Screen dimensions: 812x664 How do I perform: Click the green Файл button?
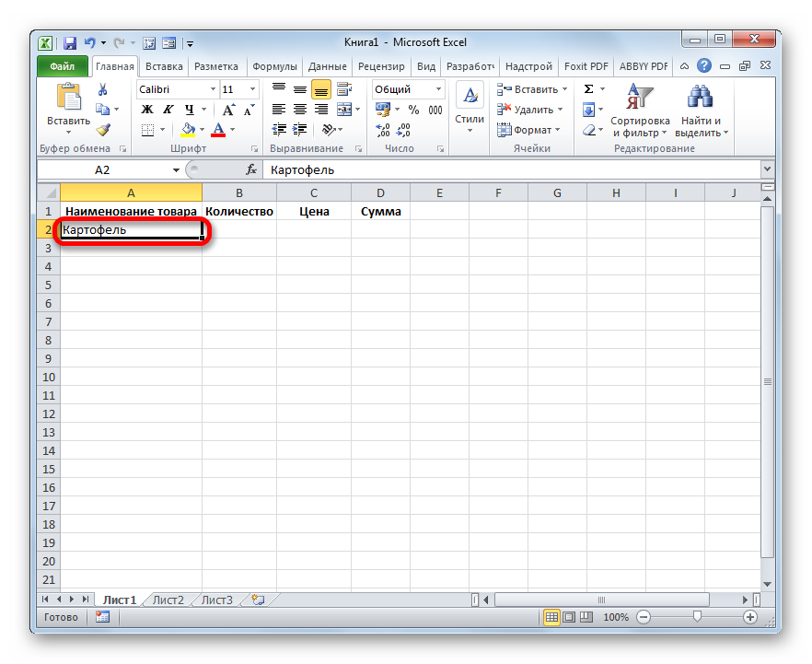click(x=63, y=66)
